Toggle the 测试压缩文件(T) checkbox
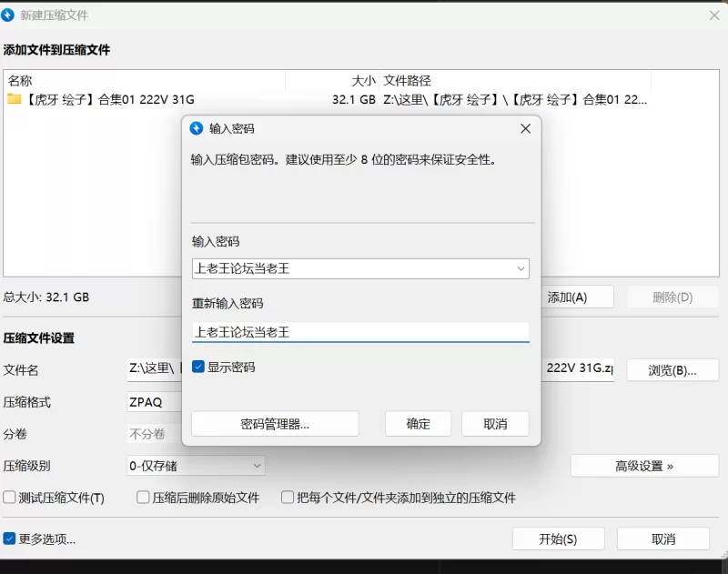 tap(9, 498)
